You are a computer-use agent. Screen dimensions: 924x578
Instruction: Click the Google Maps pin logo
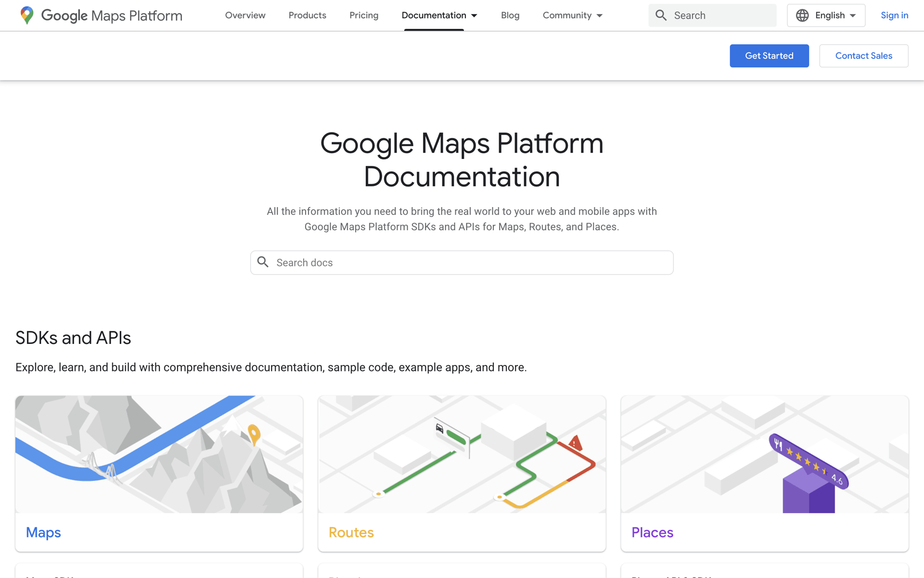pos(27,15)
